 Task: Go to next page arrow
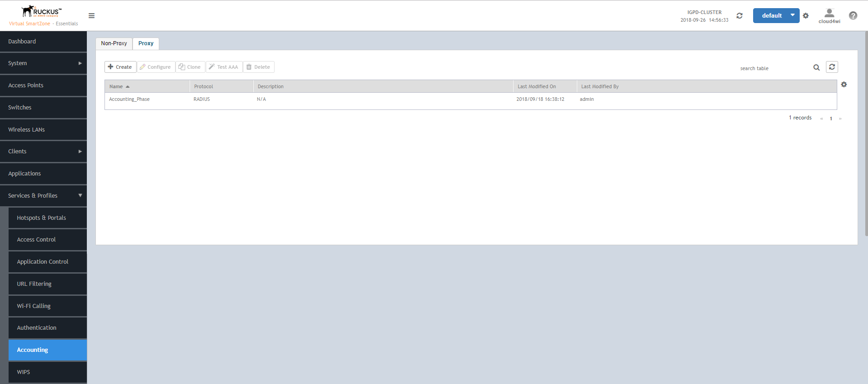point(840,119)
